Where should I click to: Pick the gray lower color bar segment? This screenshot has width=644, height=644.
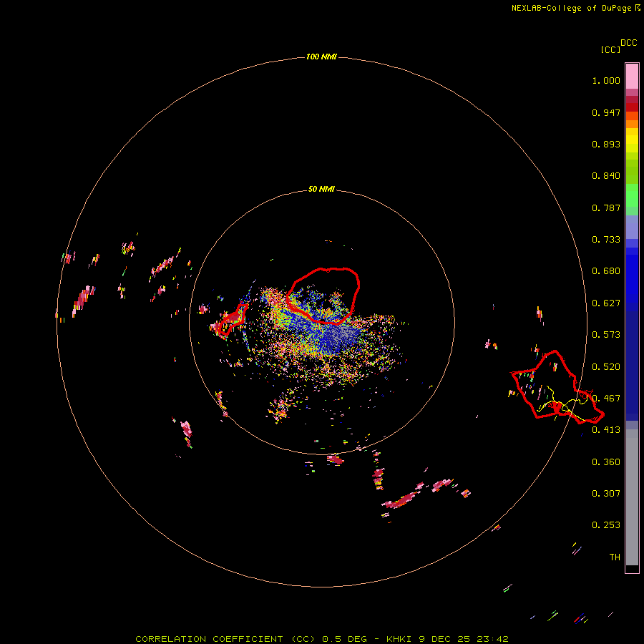click(x=632, y=497)
